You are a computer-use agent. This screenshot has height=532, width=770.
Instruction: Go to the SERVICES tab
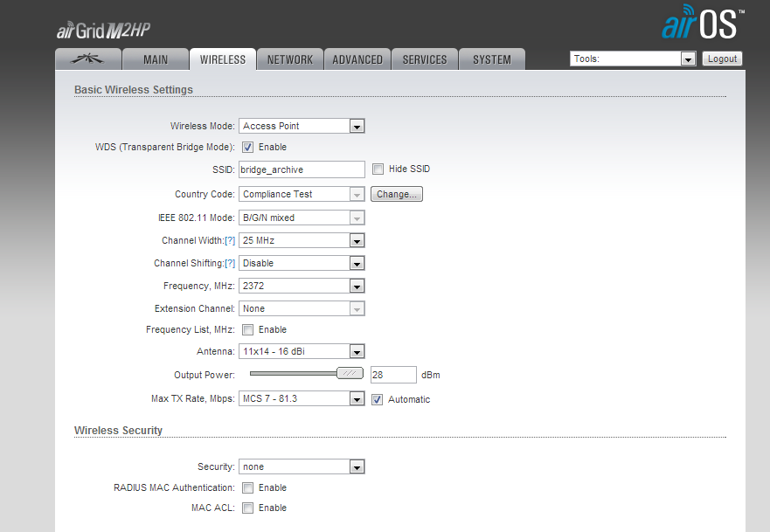pos(425,59)
